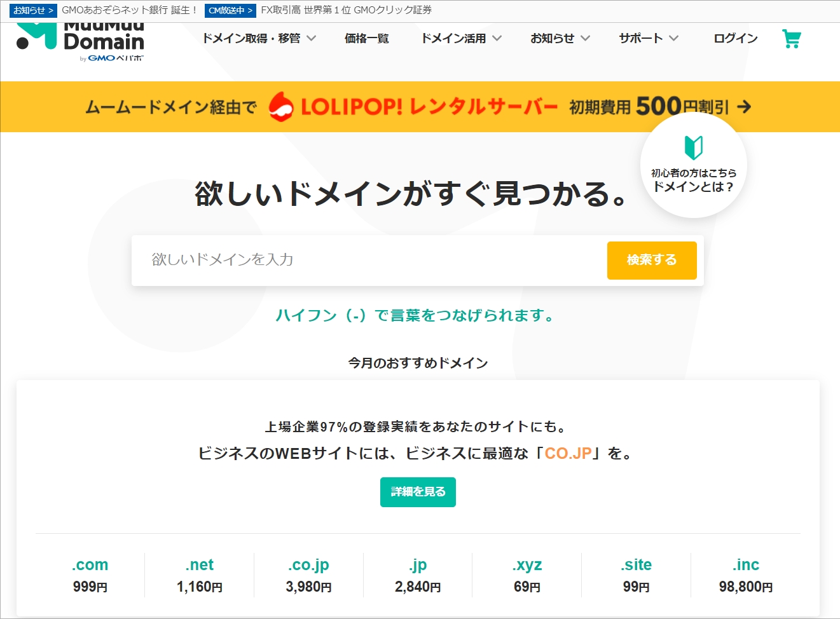840x619 pixels.
Task: Click the LOLIPOP! balloon logo in banner
Action: pyautogui.click(x=280, y=106)
